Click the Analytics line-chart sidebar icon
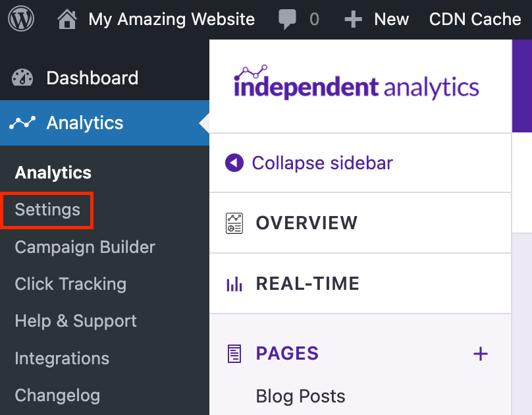Image resolution: width=532 pixels, height=415 pixels. [22, 123]
